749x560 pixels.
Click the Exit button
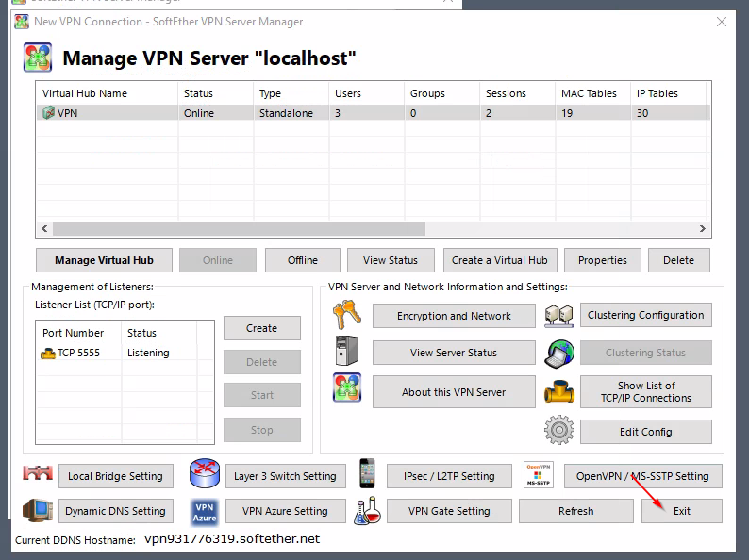point(682,511)
